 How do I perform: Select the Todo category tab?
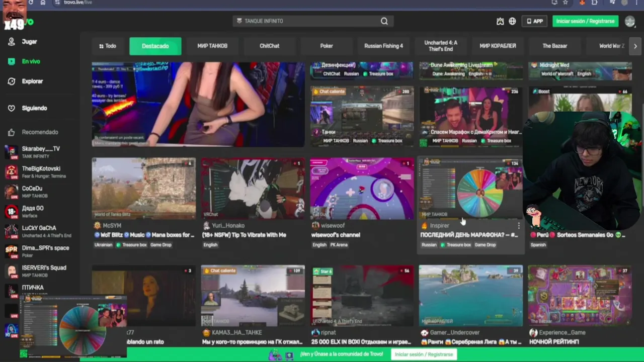click(x=108, y=46)
